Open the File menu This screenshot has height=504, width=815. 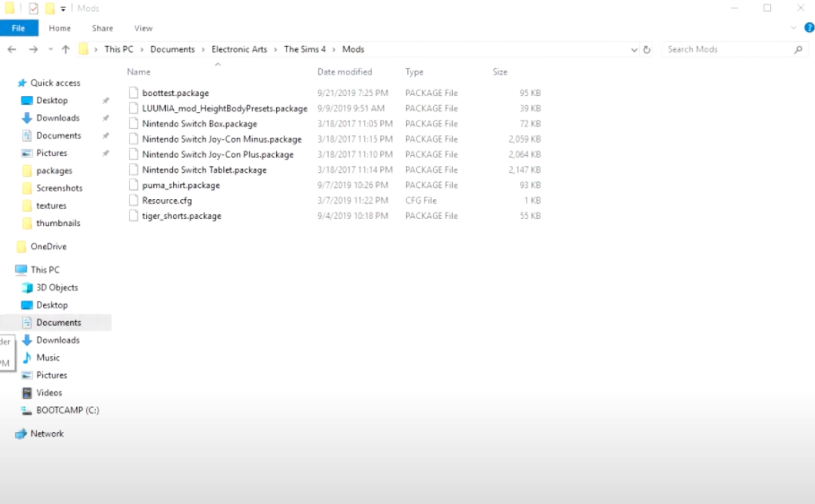(18, 29)
